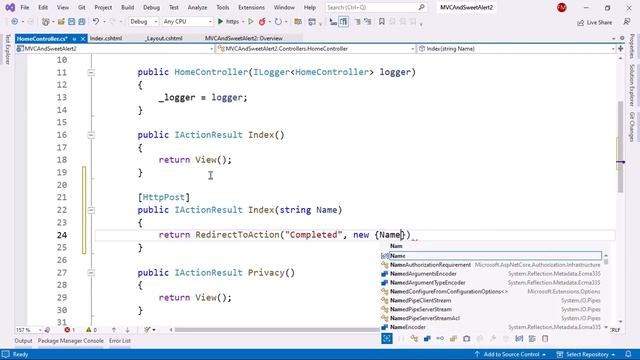The image size is (640, 360).
Task: Open the https launch profile dropdown arrow
Action: (243, 22)
